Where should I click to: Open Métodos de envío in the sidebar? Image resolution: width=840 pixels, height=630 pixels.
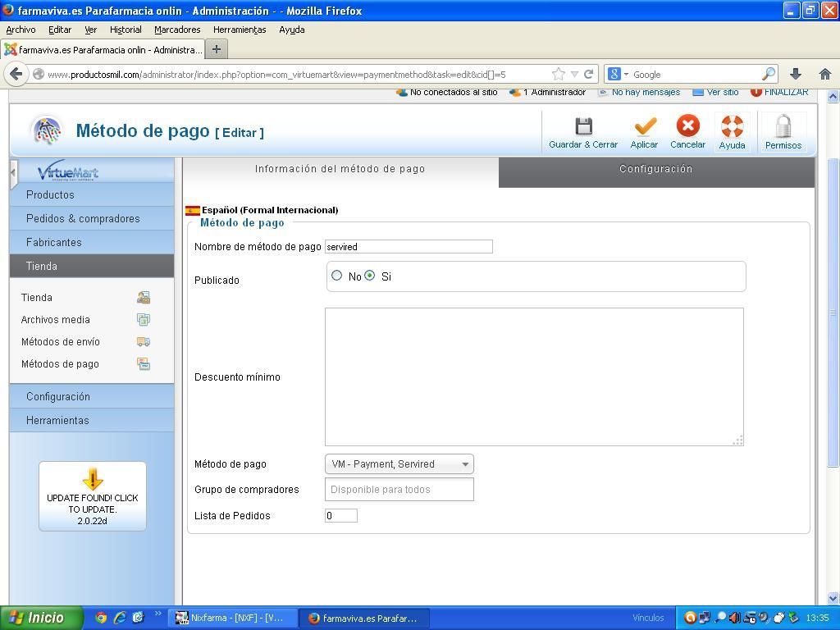click(x=61, y=342)
